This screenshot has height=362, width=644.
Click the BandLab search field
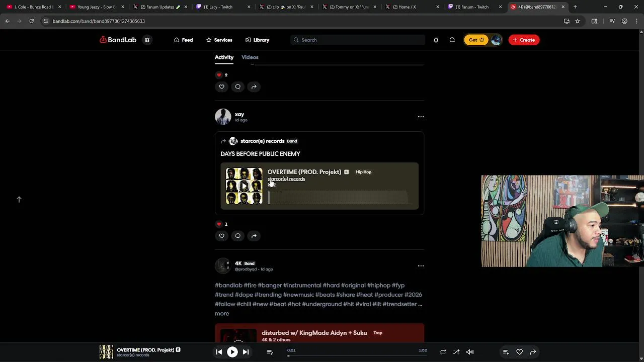[357, 40]
